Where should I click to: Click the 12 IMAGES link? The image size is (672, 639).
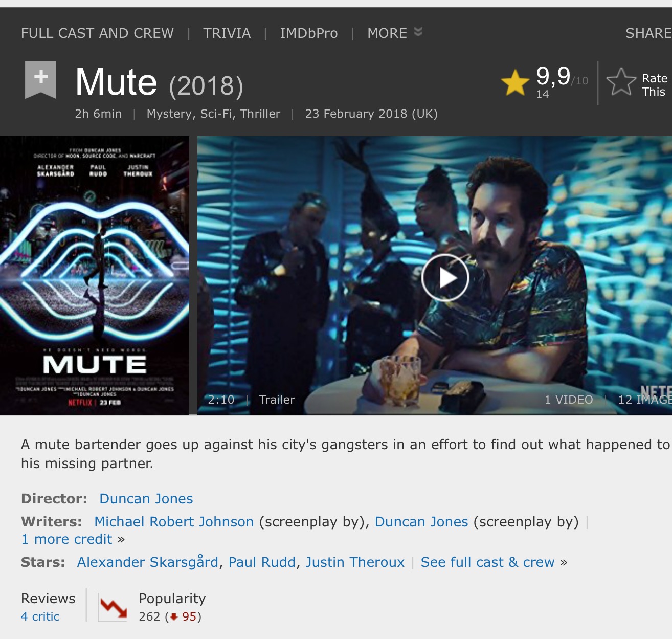pyautogui.click(x=645, y=400)
